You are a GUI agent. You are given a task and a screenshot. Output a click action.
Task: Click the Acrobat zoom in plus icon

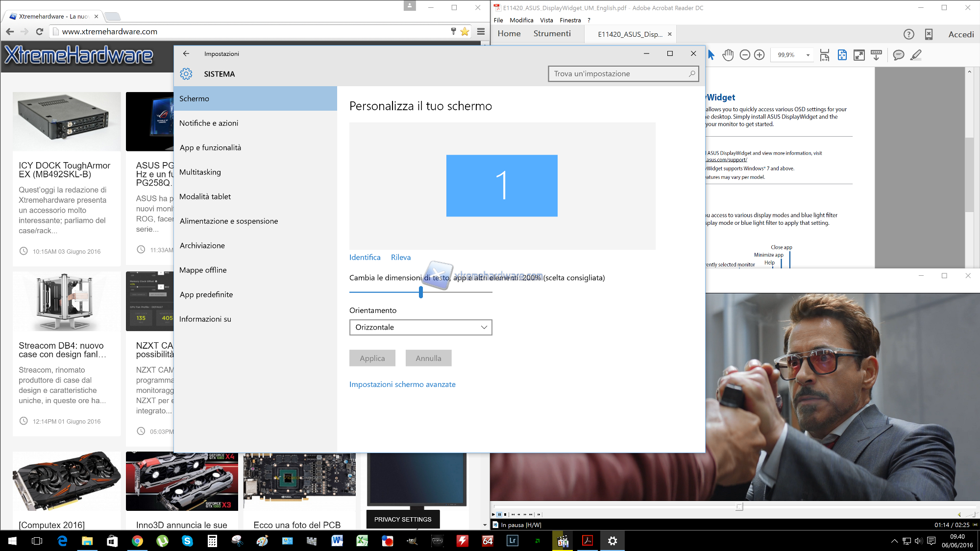pos(759,55)
